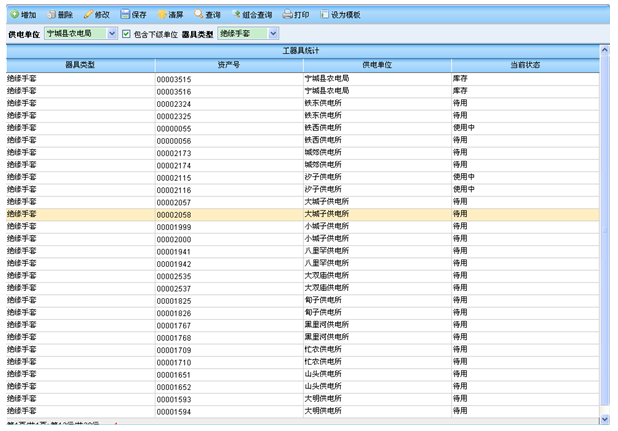This screenshot has height=431, width=618.
Task: Sort by the 资产号 column header
Action: [228, 64]
